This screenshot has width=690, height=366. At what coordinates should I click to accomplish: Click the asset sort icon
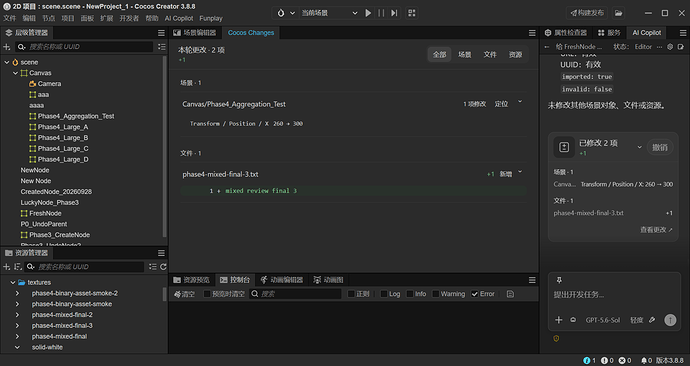tap(18, 267)
